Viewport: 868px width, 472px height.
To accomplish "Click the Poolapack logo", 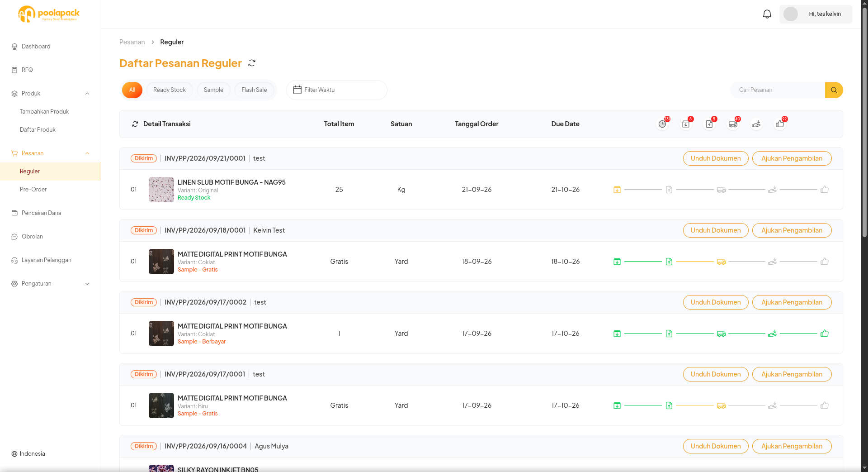I will (49, 14).
